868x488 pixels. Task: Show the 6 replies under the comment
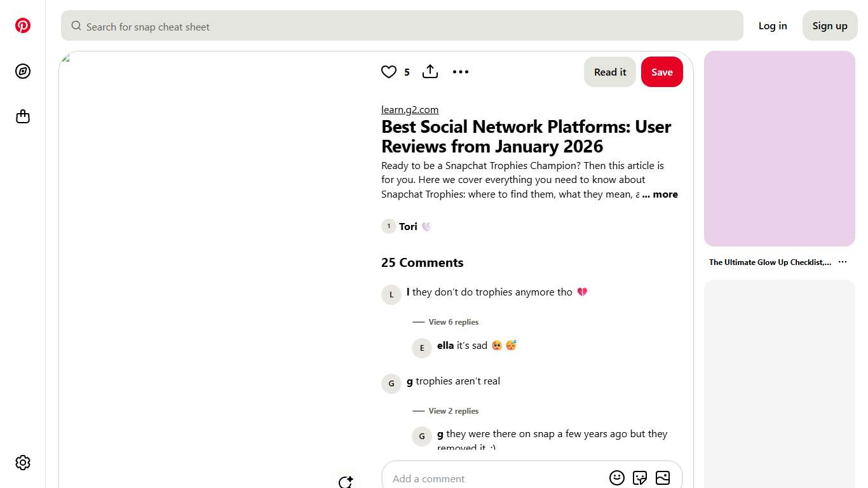coord(453,322)
